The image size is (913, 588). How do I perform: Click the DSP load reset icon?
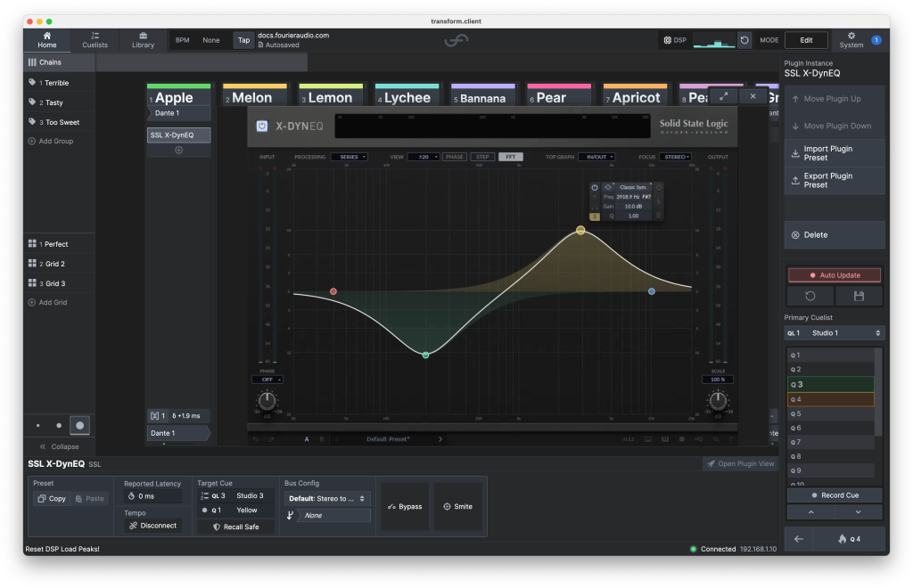click(744, 41)
